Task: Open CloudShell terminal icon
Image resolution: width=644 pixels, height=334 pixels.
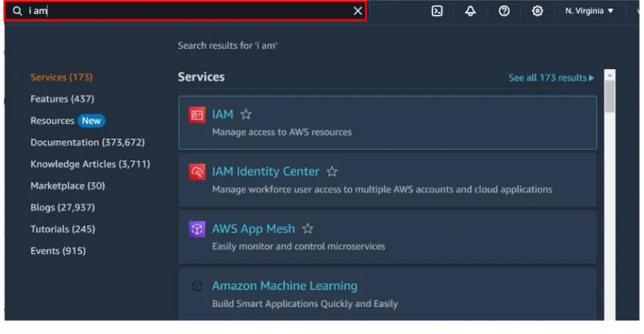Action: (437, 11)
